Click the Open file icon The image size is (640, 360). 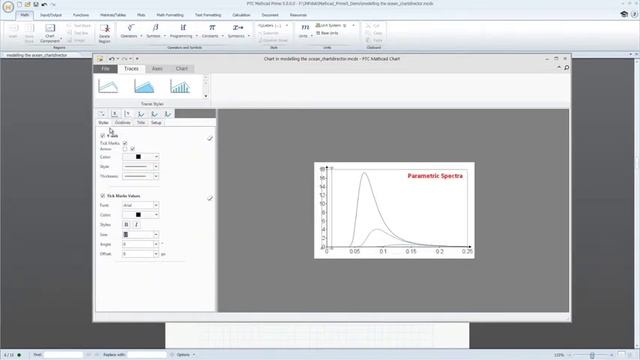pos(27,4)
